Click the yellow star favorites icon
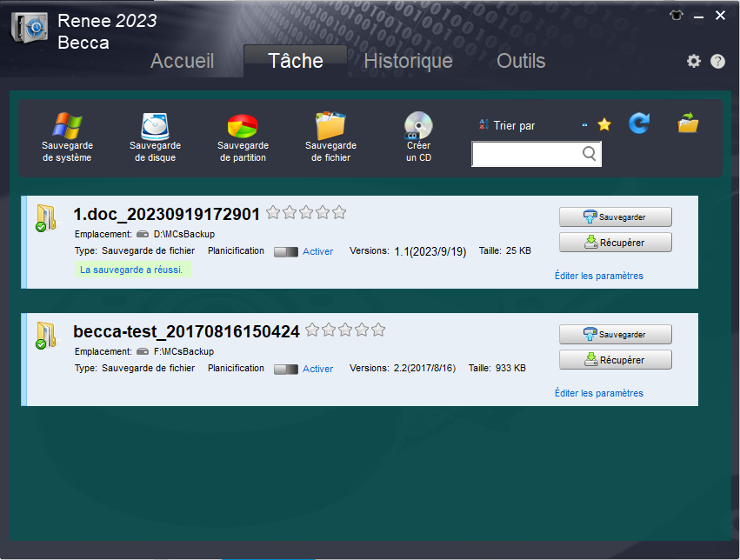Image resolution: width=740 pixels, height=560 pixels. tap(604, 125)
